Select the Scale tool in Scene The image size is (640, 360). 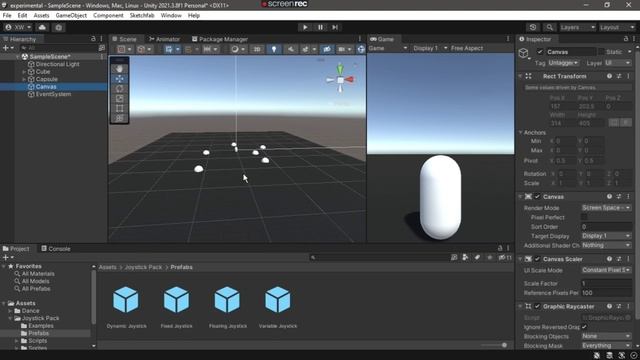pyautogui.click(x=119, y=98)
